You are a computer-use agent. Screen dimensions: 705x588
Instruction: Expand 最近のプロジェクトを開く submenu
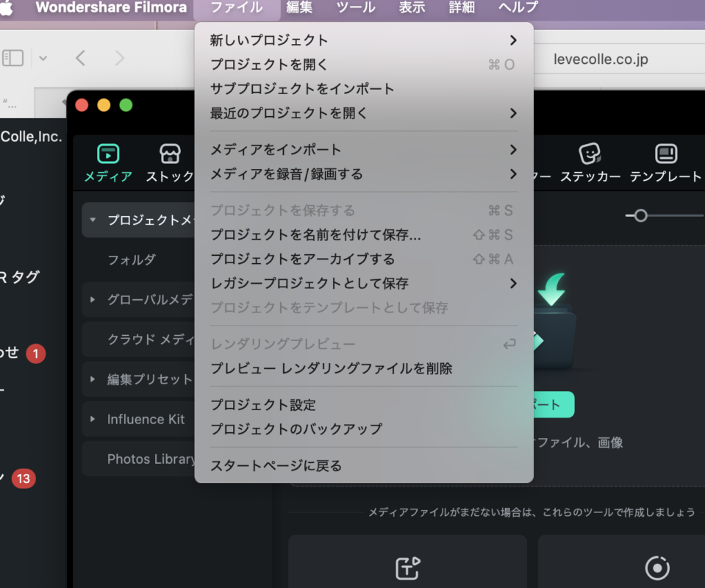[x=513, y=113]
